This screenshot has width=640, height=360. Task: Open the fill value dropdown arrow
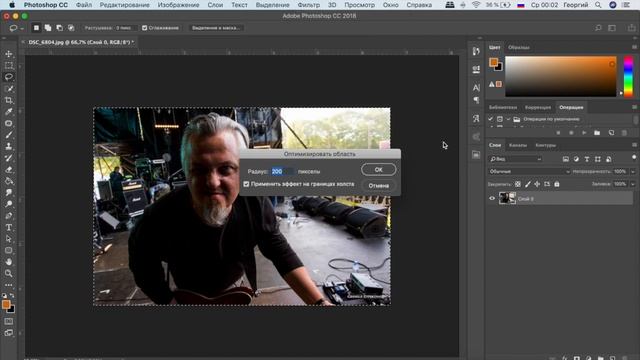[633, 184]
